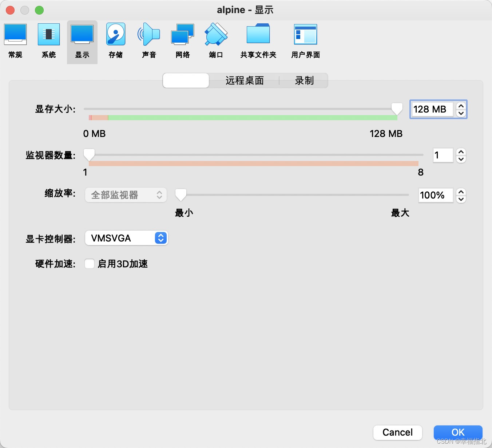Decrease video memory with down stepper arrow
The height and width of the screenshot is (448, 492).
(x=461, y=113)
